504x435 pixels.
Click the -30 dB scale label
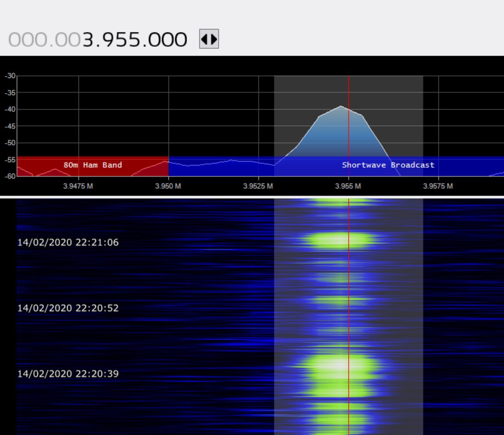point(10,76)
